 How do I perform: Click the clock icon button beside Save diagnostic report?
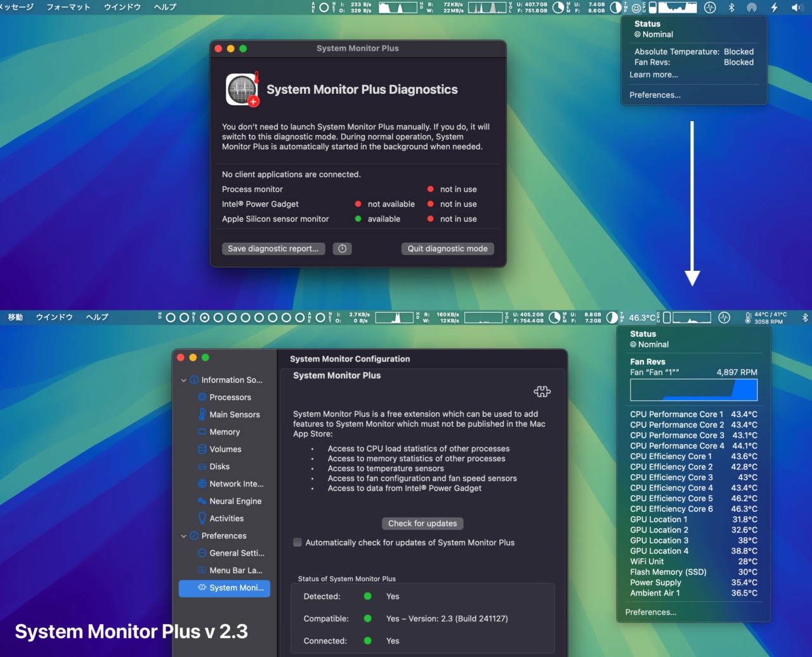[342, 249]
